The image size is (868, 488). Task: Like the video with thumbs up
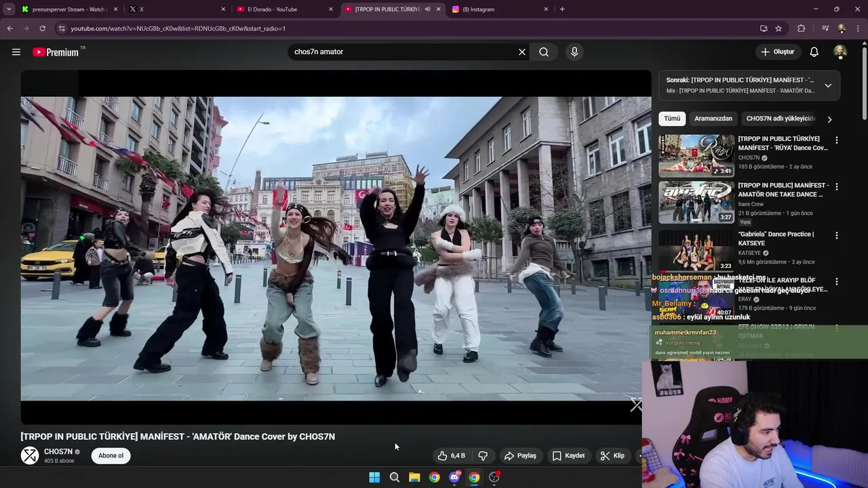(452, 455)
